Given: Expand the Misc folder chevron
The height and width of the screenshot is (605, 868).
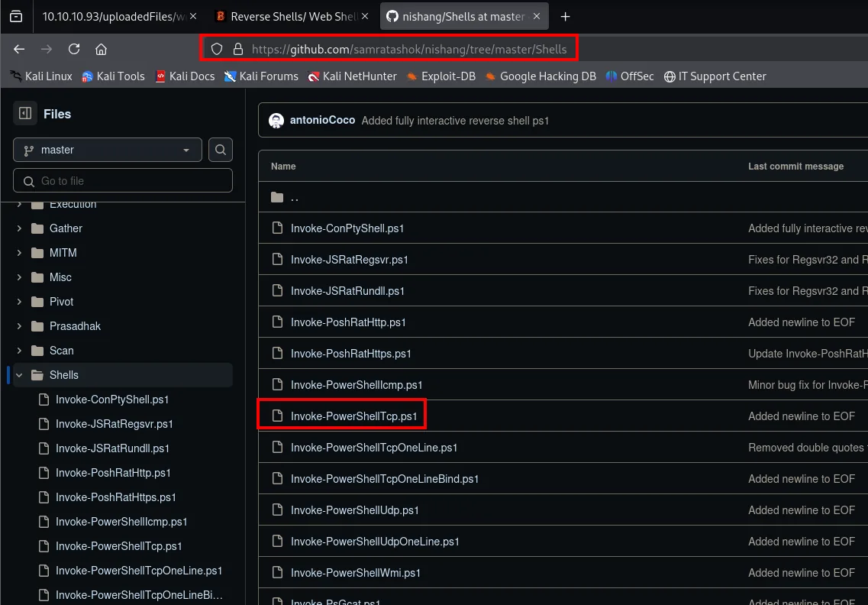Looking at the screenshot, I should [19, 277].
